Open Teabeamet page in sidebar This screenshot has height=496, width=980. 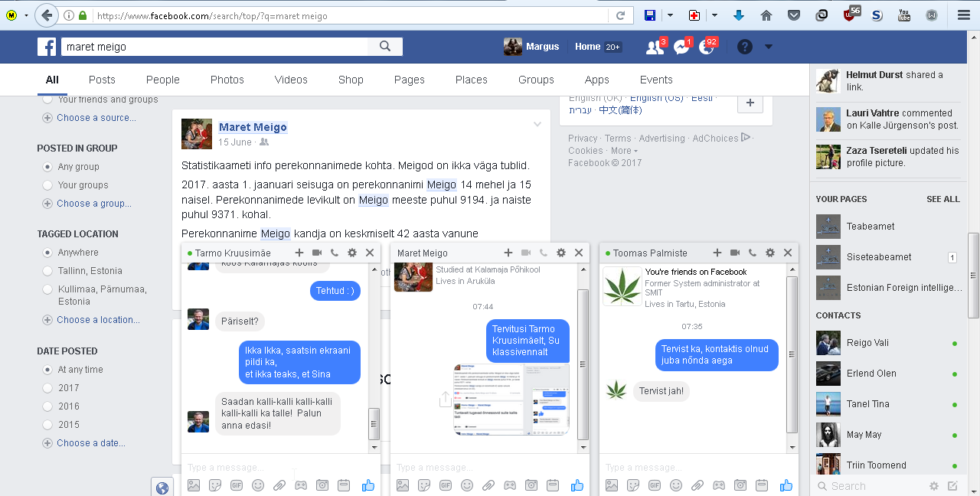(x=871, y=227)
